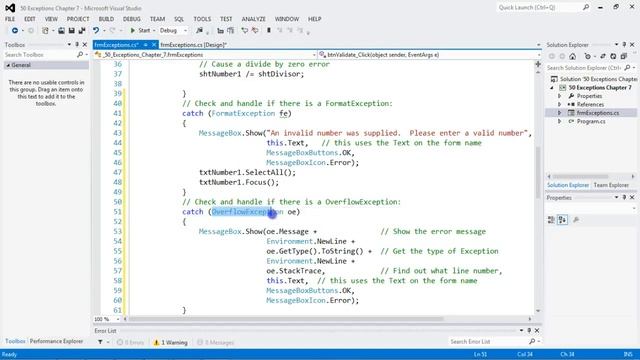This screenshot has height=360, width=640.
Task: Expand the References node in Solution Explorer
Action: tap(560, 104)
